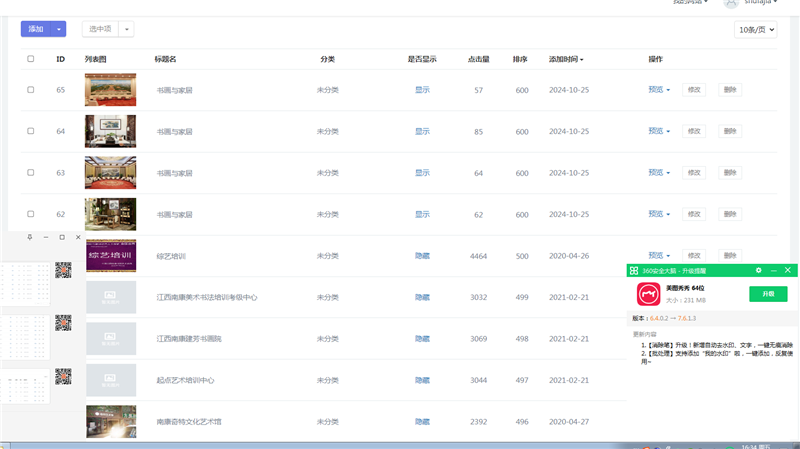Select the checkbox for row ID 63
800x449 pixels.
[x=31, y=173]
